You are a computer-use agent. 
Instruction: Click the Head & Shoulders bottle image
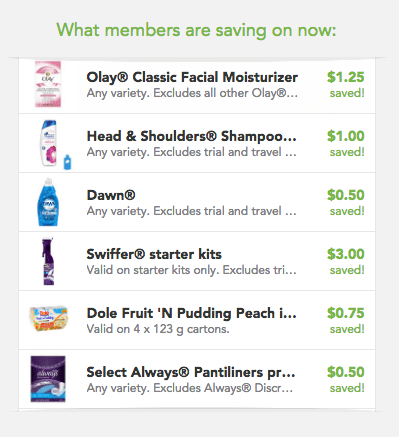pos(49,143)
